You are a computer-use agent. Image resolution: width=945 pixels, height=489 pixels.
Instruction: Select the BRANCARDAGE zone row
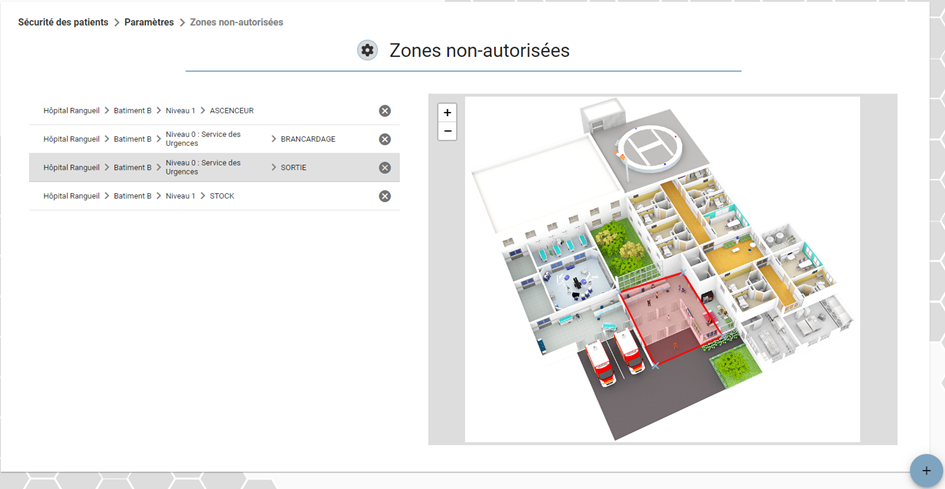214,139
